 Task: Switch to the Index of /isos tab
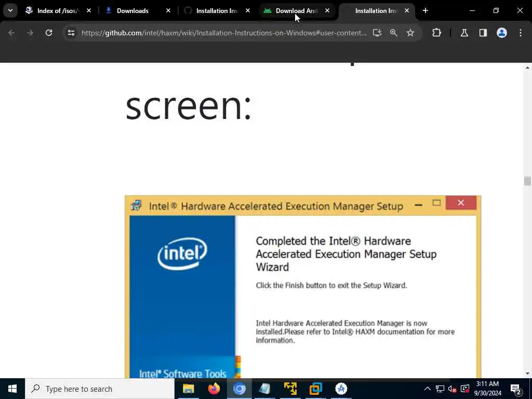click(58, 10)
